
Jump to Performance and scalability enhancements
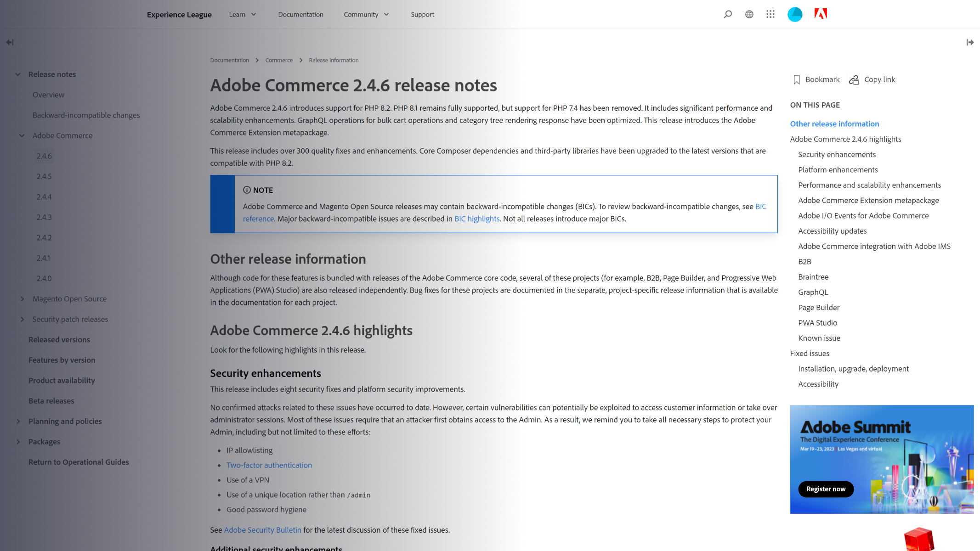pyautogui.click(x=869, y=185)
